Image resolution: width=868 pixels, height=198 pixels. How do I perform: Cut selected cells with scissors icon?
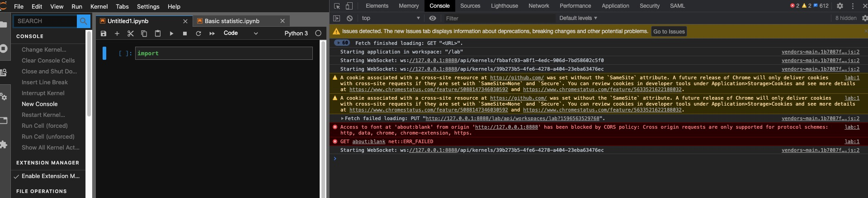131,34
